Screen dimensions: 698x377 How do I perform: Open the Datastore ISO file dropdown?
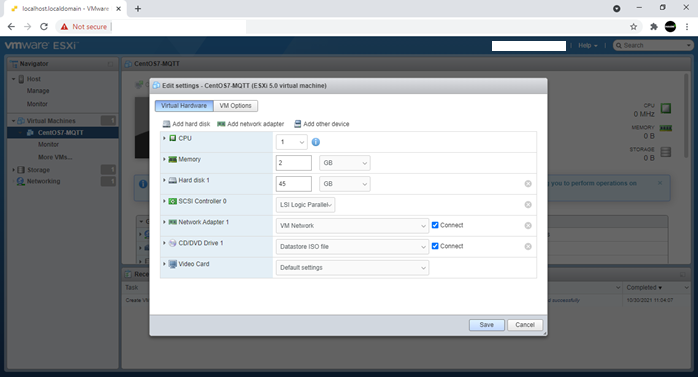coord(352,247)
